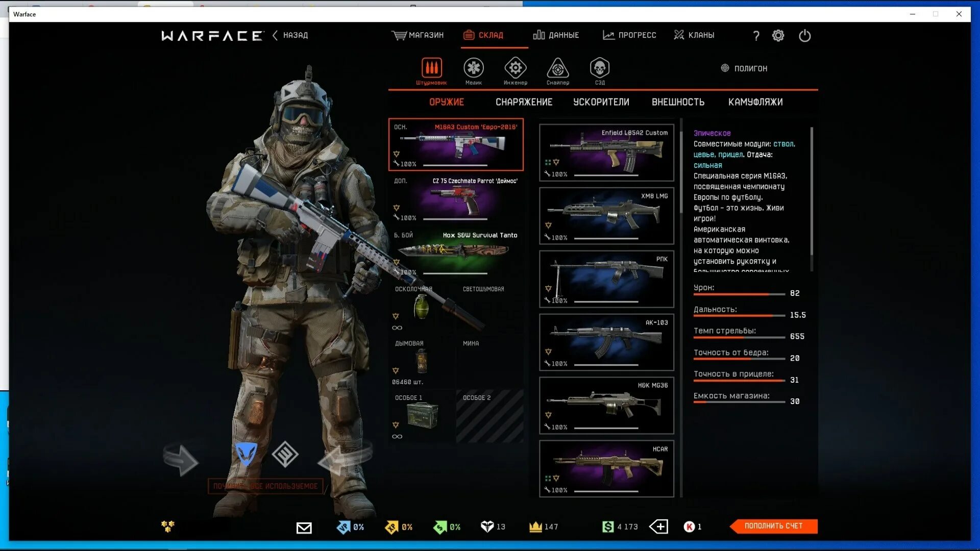Click the crown currency icon

coord(535,527)
